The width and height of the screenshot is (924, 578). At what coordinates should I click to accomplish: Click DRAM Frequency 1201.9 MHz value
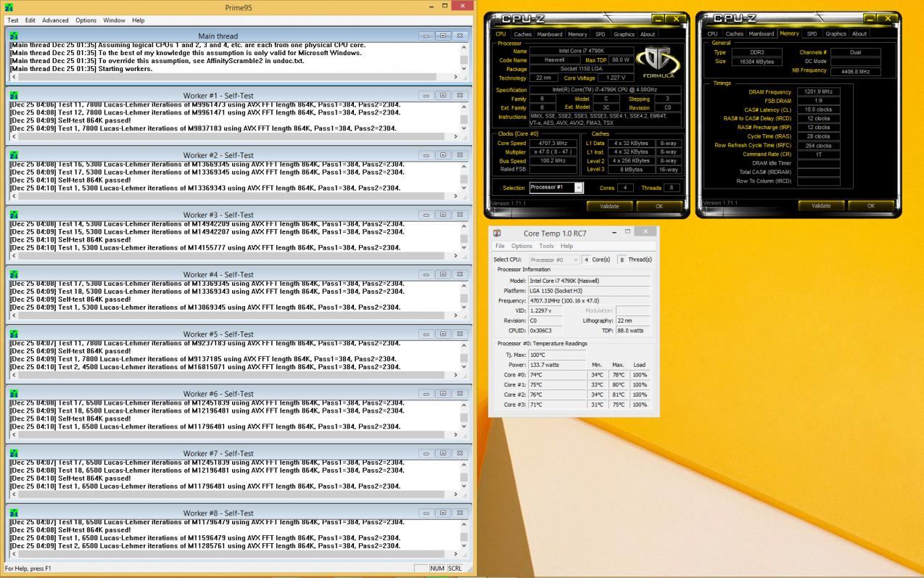818,92
